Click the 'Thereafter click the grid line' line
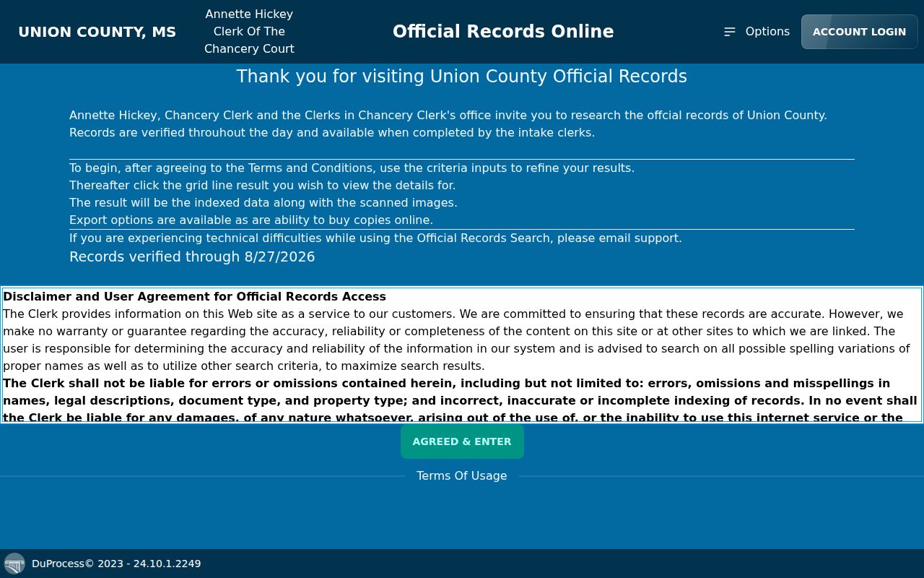924x578 pixels. point(262,185)
